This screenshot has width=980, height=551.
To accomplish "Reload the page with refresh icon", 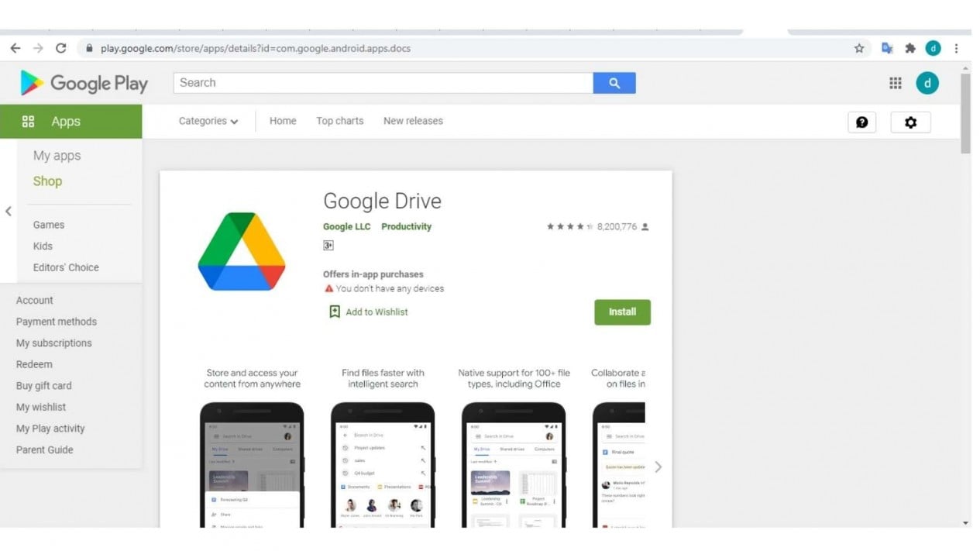I will click(x=60, y=48).
